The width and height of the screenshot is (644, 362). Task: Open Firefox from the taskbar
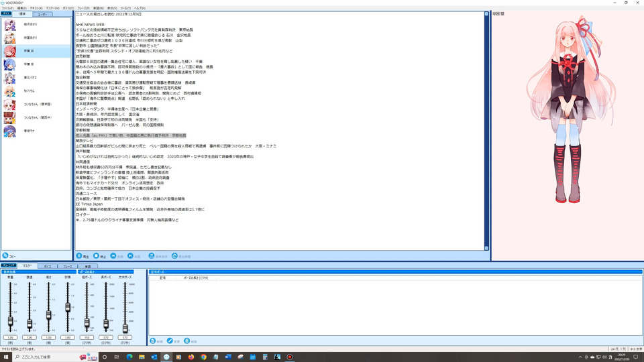(191, 357)
